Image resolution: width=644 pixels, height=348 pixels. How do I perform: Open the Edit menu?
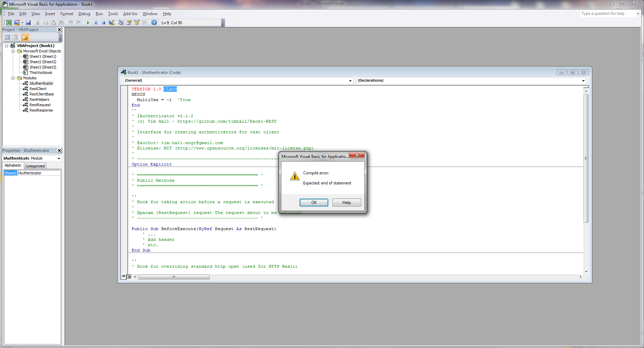[x=23, y=14]
